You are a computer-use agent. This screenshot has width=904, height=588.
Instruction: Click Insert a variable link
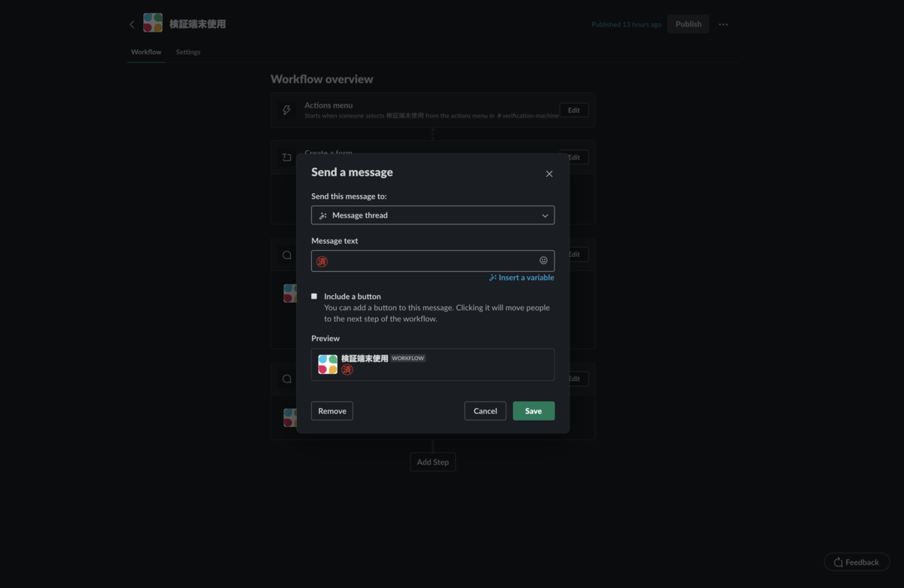[521, 278]
